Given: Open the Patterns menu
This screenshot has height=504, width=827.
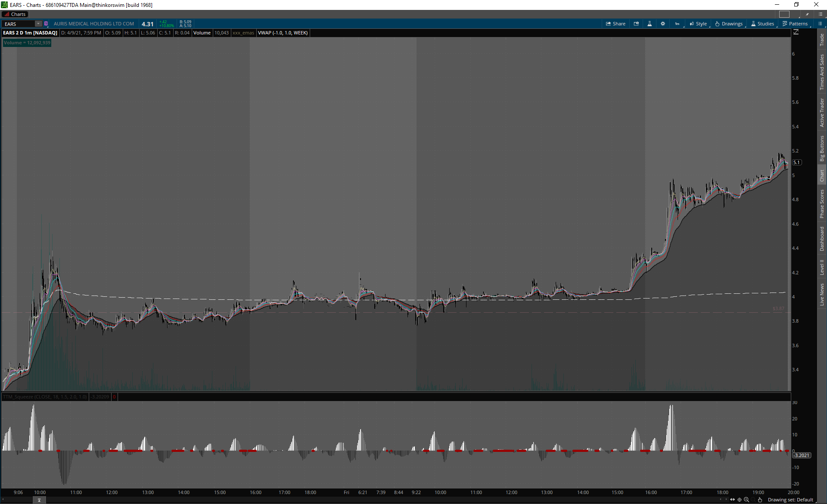Looking at the screenshot, I should (x=795, y=24).
